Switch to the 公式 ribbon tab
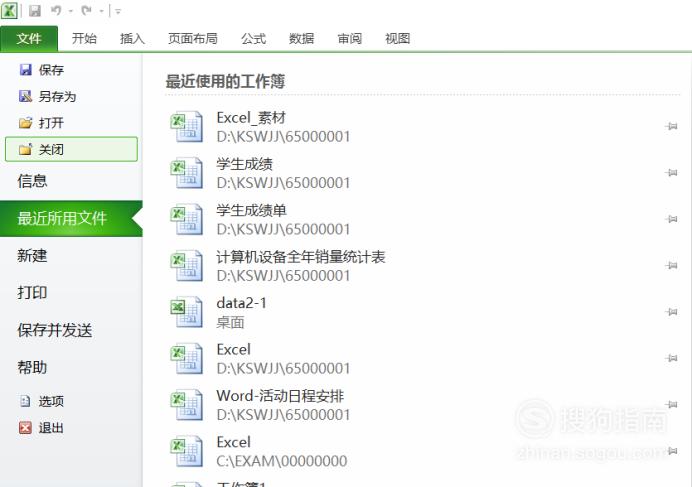The height and width of the screenshot is (487, 692). tap(254, 38)
